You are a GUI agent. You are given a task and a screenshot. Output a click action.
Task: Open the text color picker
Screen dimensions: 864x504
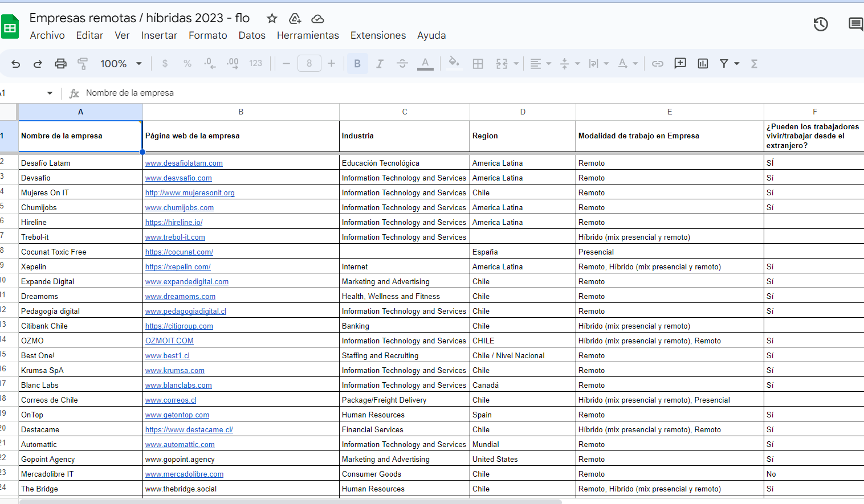[425, 64]
